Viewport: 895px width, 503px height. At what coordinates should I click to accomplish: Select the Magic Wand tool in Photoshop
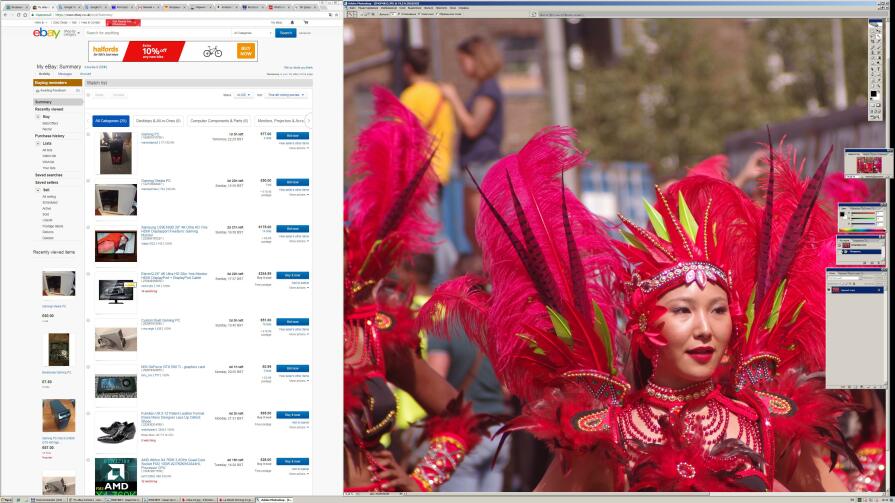click(x=878, y=36)
